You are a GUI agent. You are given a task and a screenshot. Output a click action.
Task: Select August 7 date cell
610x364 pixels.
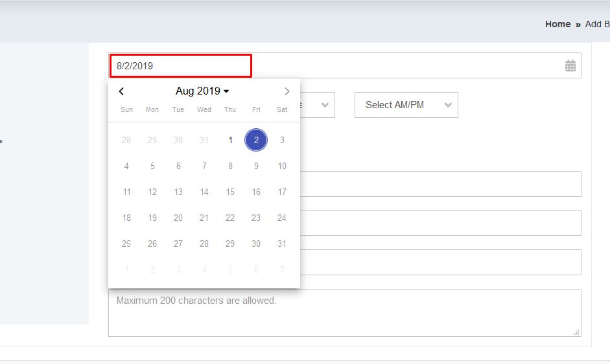point(204,166)
